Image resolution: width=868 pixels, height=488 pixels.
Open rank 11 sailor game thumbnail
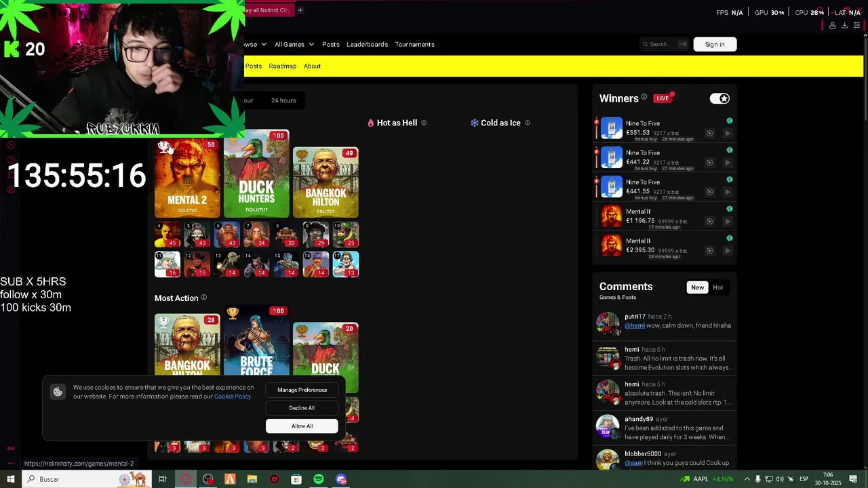click(x=167, y=264)
